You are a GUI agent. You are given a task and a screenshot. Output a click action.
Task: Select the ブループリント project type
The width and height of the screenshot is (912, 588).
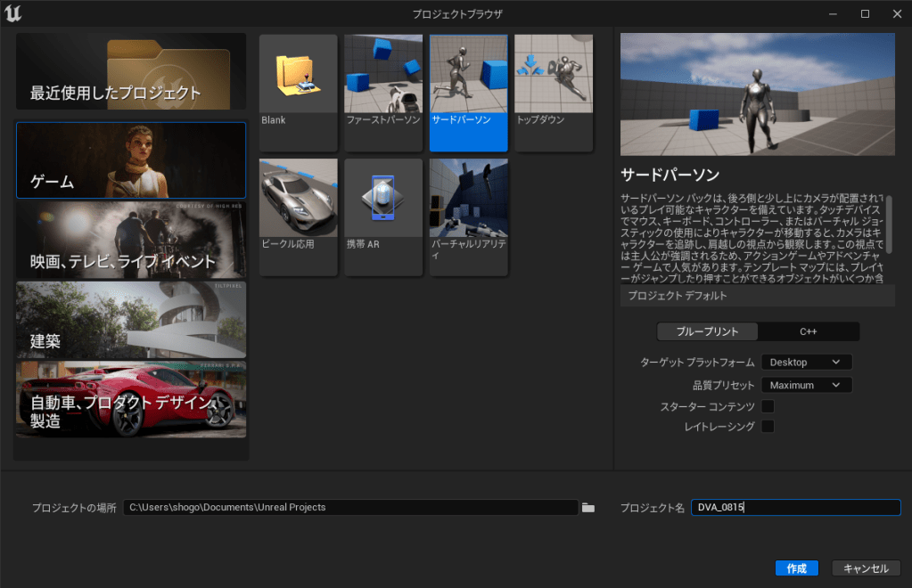tap(707, 331)
